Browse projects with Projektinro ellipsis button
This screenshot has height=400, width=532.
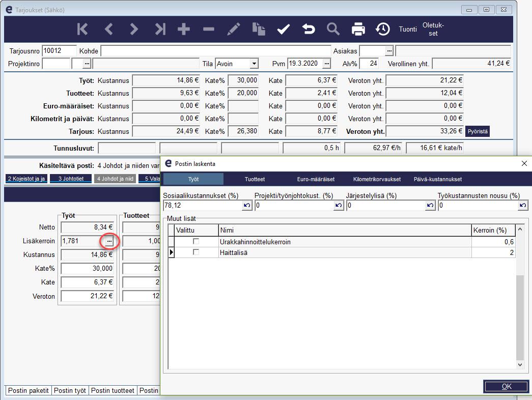point(87,64)
